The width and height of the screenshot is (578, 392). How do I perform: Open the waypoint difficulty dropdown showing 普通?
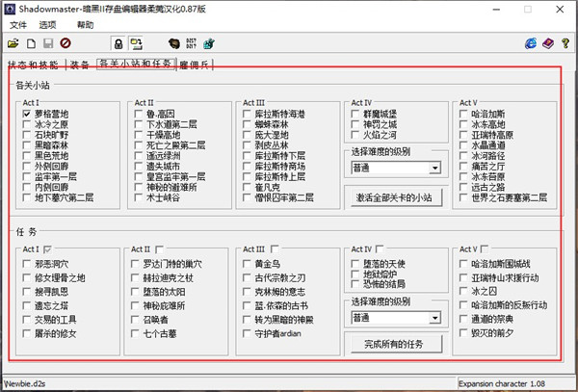tap(396, 168)
